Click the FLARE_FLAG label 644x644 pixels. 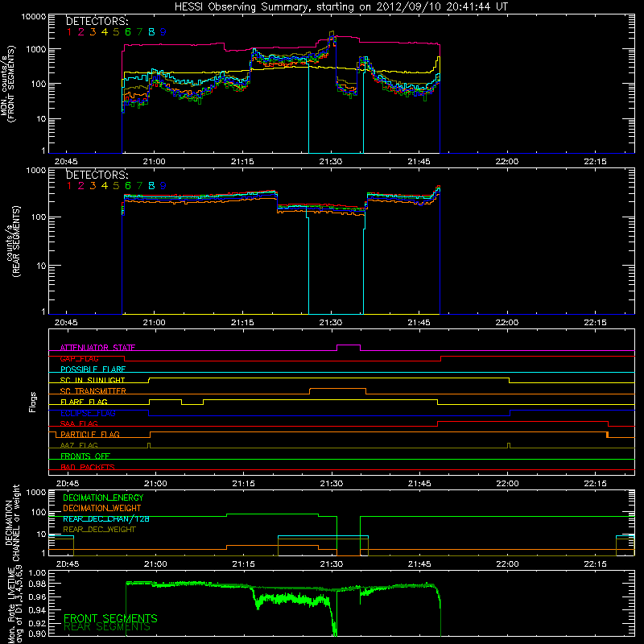(84, 402)
